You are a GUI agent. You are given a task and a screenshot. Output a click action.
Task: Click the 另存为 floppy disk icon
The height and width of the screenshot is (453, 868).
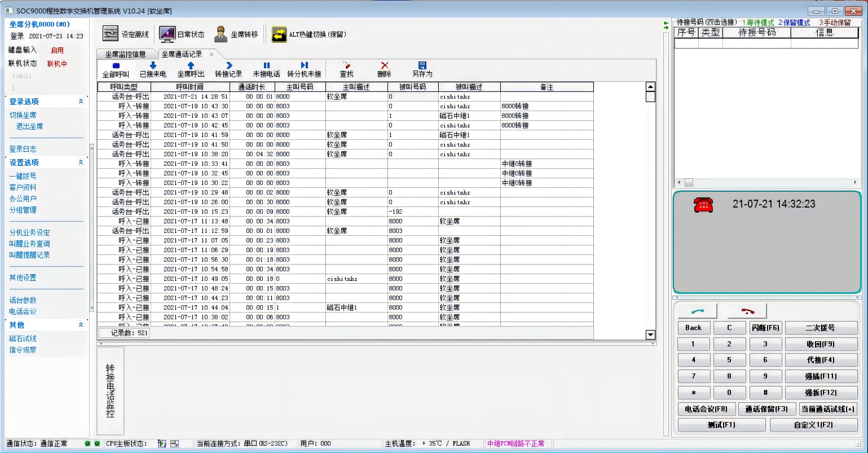[422, 65]
